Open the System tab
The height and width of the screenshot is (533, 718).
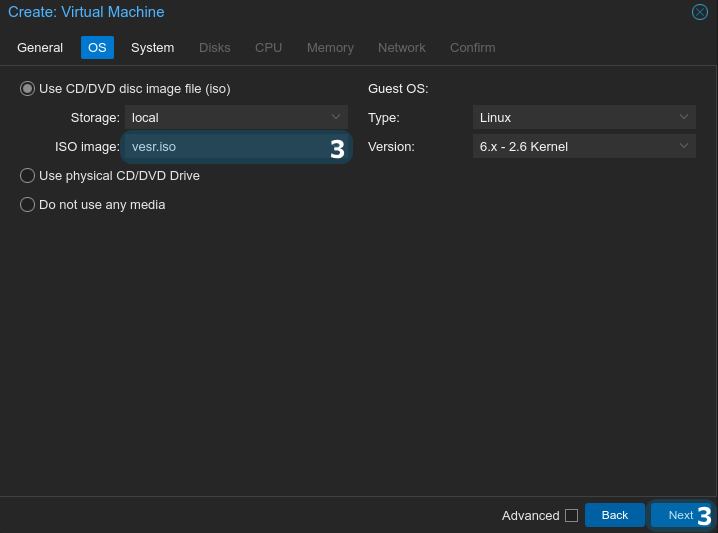[x=152, y=48]
